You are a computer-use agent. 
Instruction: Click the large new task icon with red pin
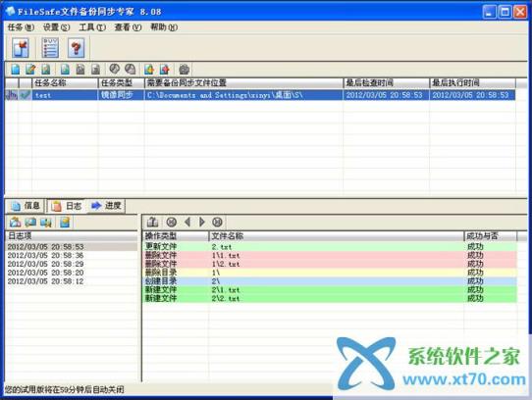pyautogui.click(x=21, y=47)
